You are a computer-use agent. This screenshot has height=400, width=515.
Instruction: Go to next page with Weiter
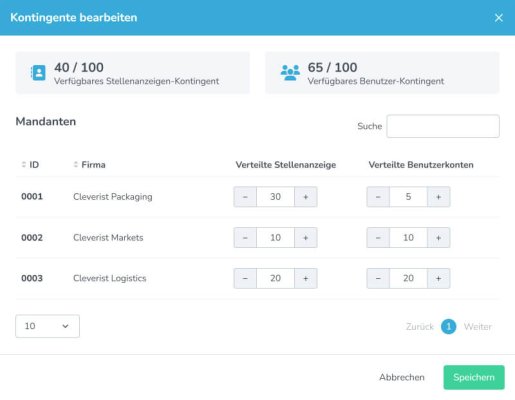478,327
